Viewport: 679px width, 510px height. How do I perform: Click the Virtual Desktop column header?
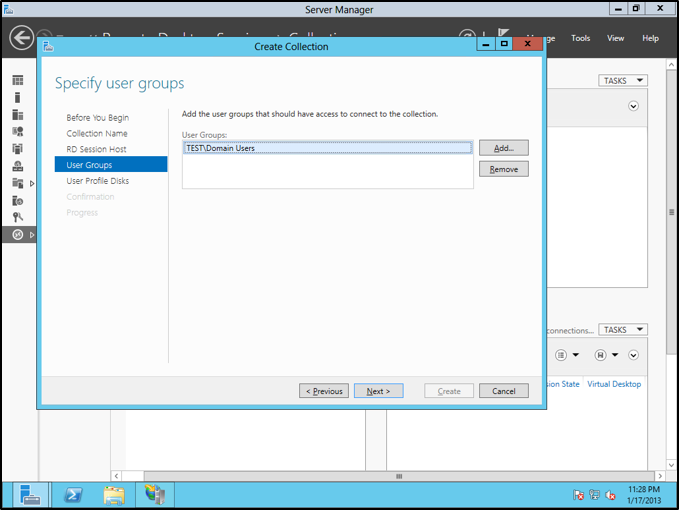(x=614, y=384)
